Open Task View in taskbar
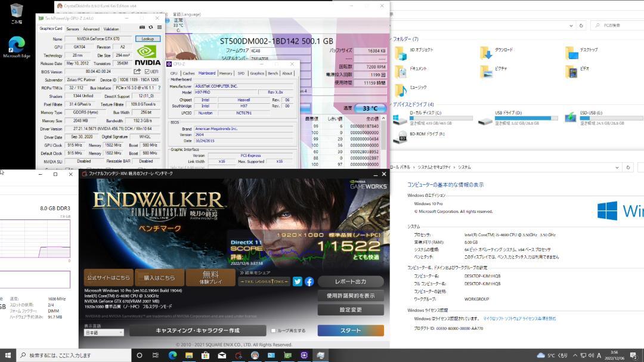The width and height of the screenshot is (644, 362). click(155, 355)
